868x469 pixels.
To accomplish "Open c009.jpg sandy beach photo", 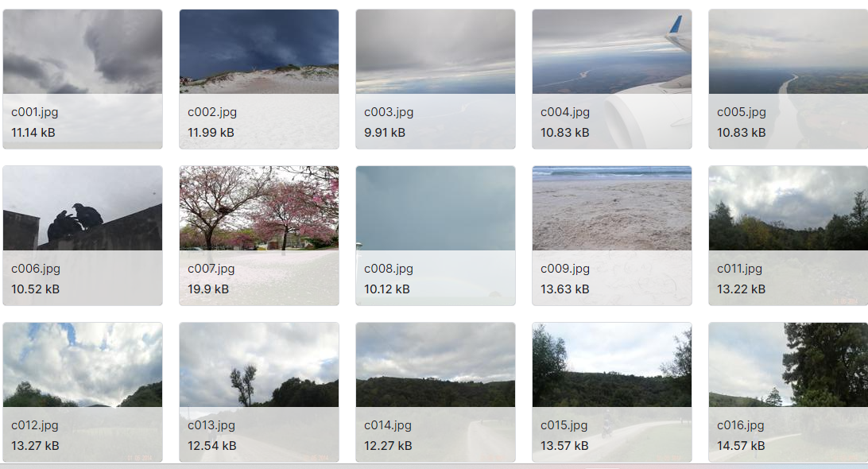I will tap(612, 208).
